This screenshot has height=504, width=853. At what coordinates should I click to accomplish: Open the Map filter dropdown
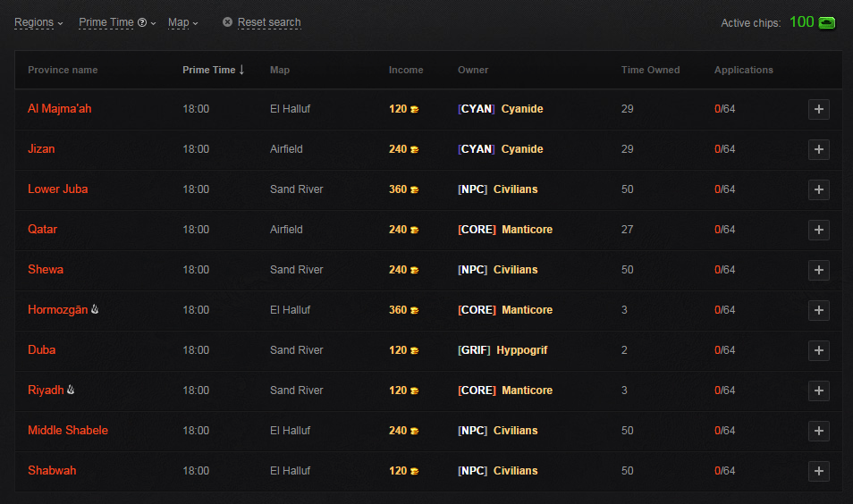182,22
